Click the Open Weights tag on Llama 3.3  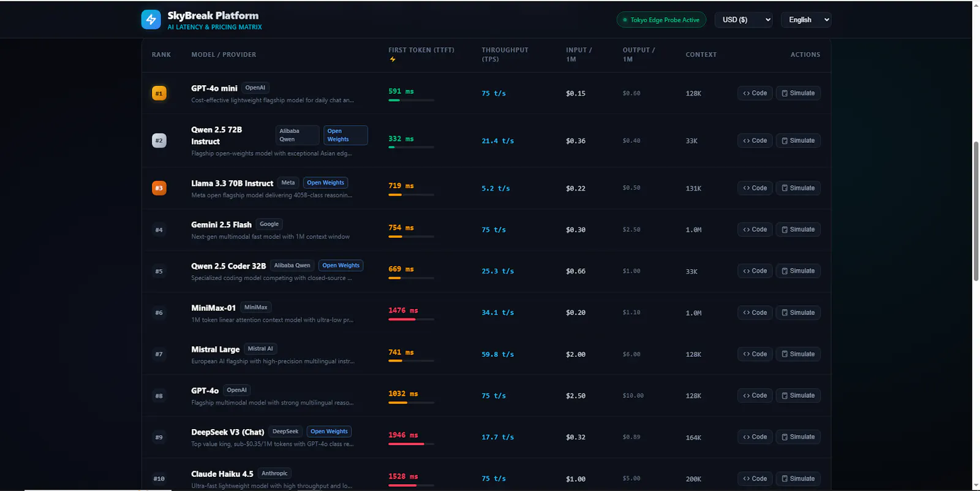(x=325, y=183)
